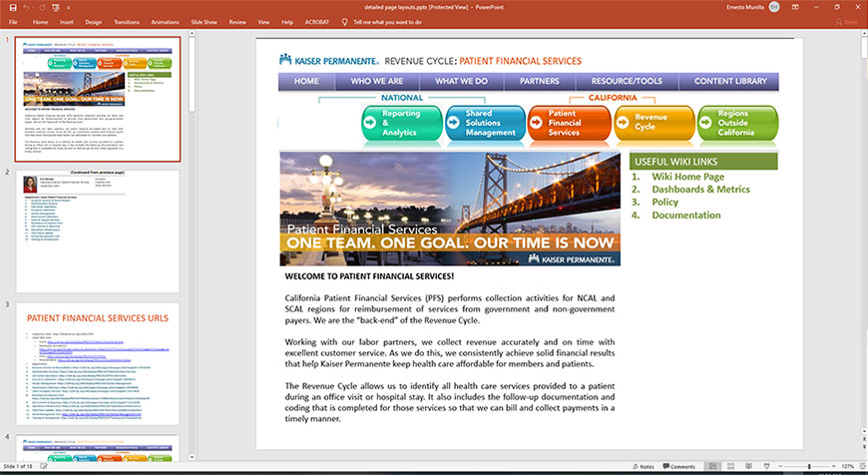Image resolution: width=868 pixels, height=475 pixels.
Task: Click the Redo/Repeat icon
Action: tap(42, 7)
